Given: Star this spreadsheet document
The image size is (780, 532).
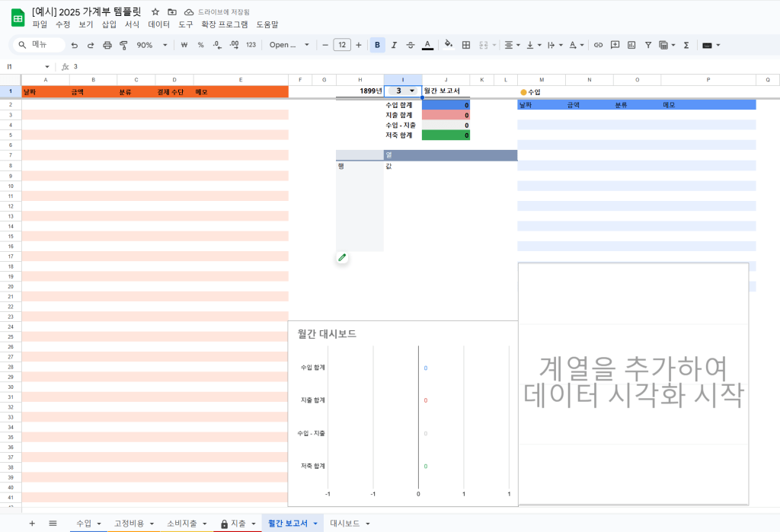Looking at the screenshot, I should tap(155, 12).
